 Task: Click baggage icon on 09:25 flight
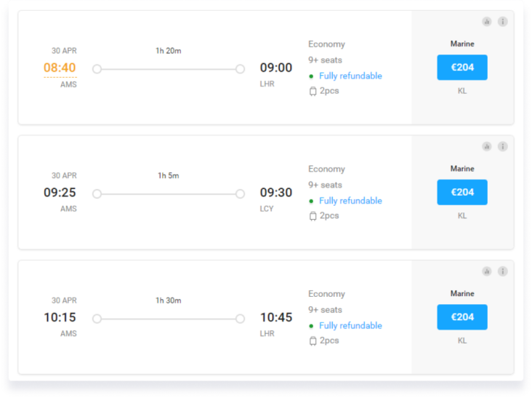313,216
